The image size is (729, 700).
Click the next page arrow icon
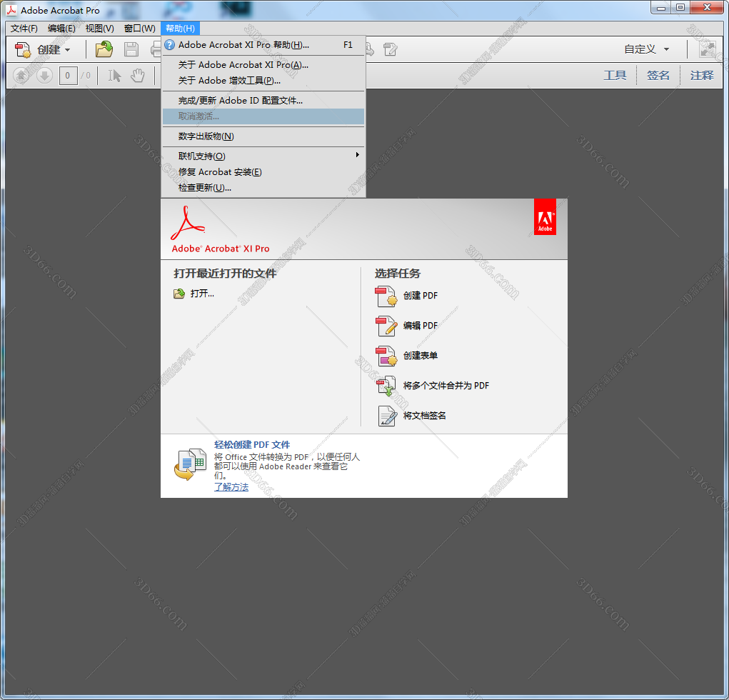point(44,75)
